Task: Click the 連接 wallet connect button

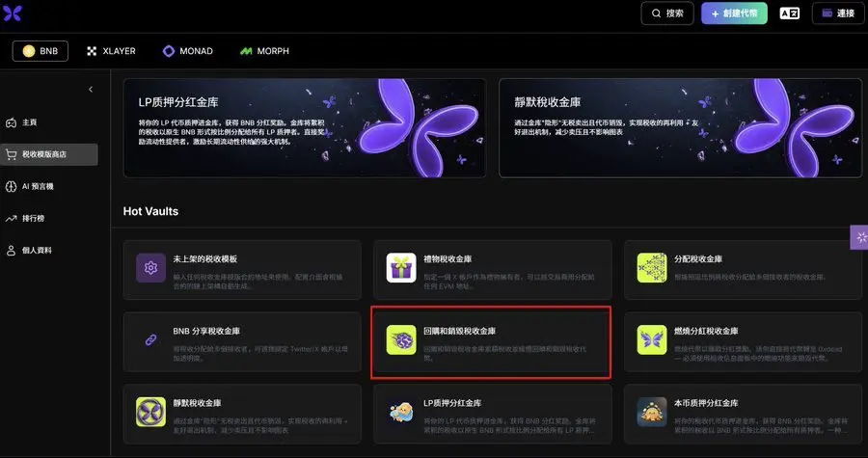Action: (838, 13)
